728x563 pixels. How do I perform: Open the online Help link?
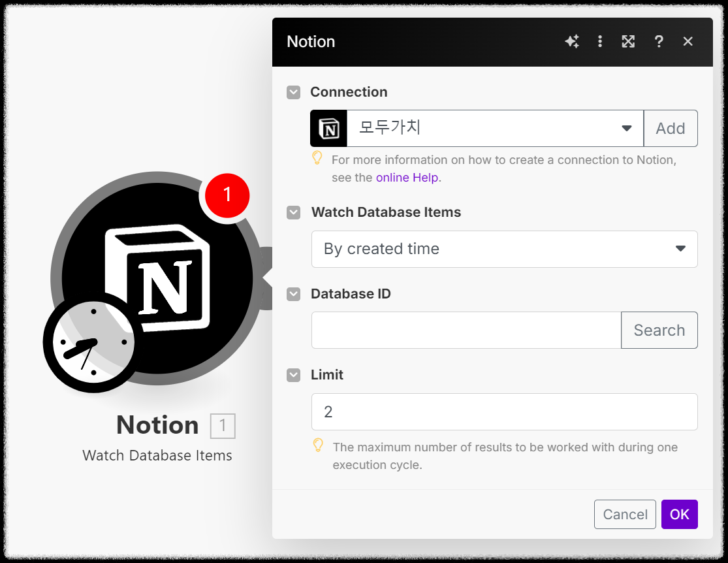(x=407, y=177)
